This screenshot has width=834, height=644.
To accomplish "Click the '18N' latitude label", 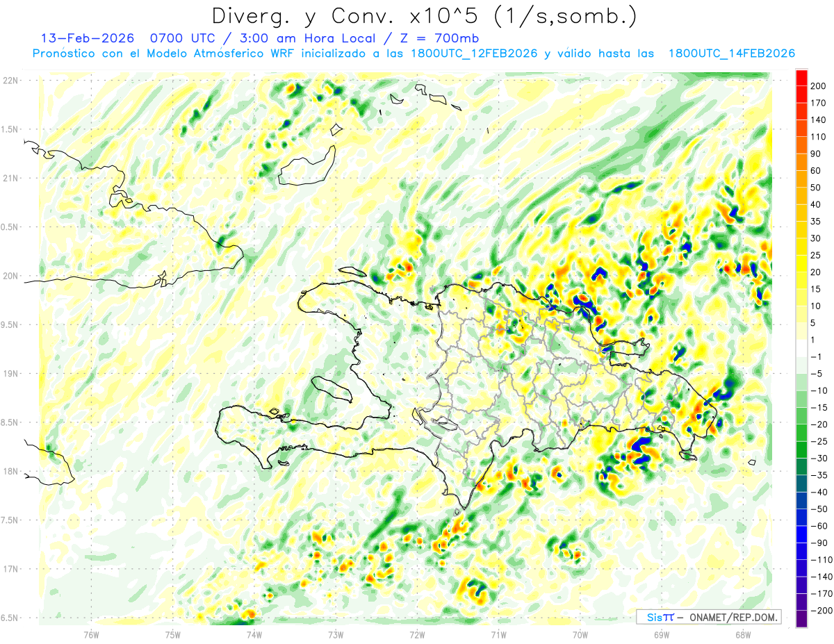I will 12,471.
